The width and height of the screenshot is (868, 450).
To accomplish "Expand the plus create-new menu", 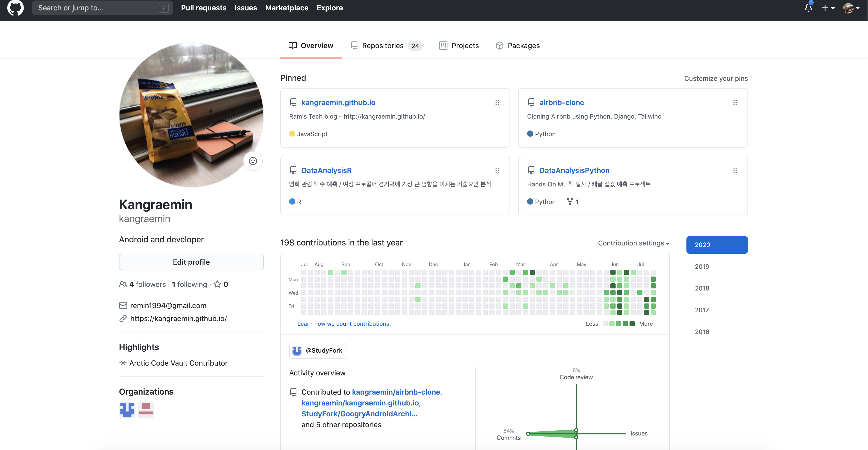I will [x=828, y=8].
